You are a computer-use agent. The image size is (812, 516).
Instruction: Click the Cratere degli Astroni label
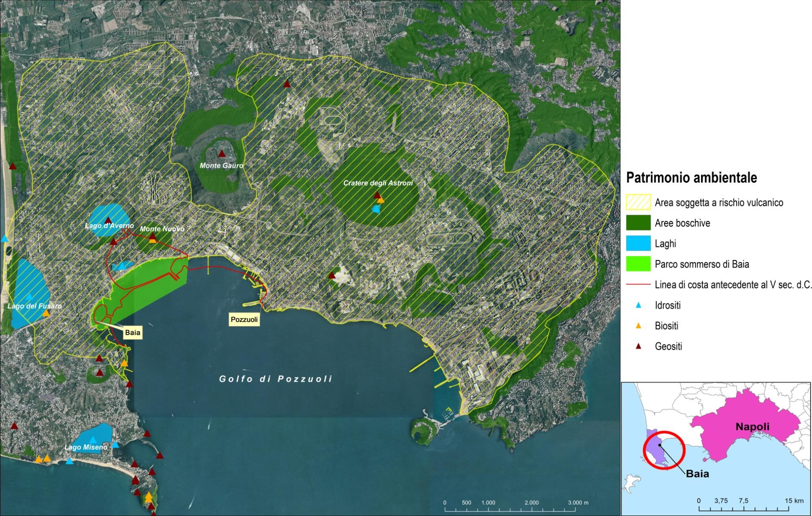coord(378,183)
